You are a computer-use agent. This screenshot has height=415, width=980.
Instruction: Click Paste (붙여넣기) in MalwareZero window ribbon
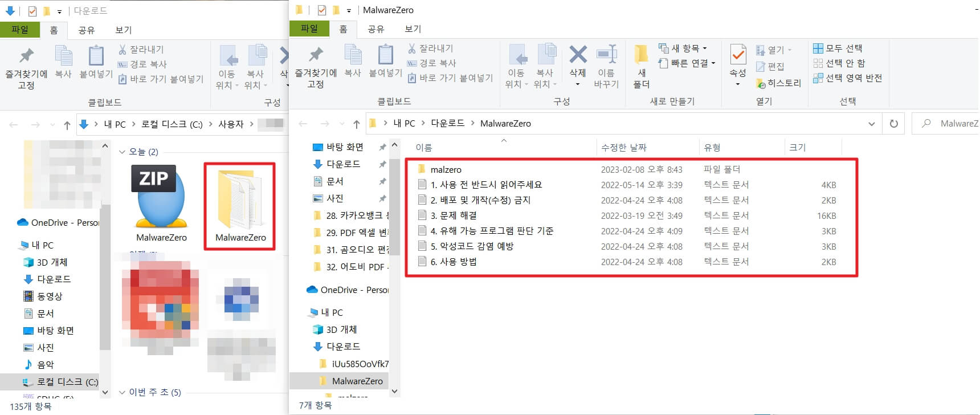386,62
